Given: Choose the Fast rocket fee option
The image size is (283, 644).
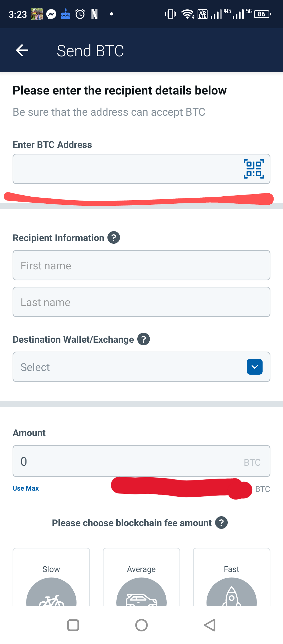Looking at the screenshot, I should pyautogui.click(x=232, y=577).
